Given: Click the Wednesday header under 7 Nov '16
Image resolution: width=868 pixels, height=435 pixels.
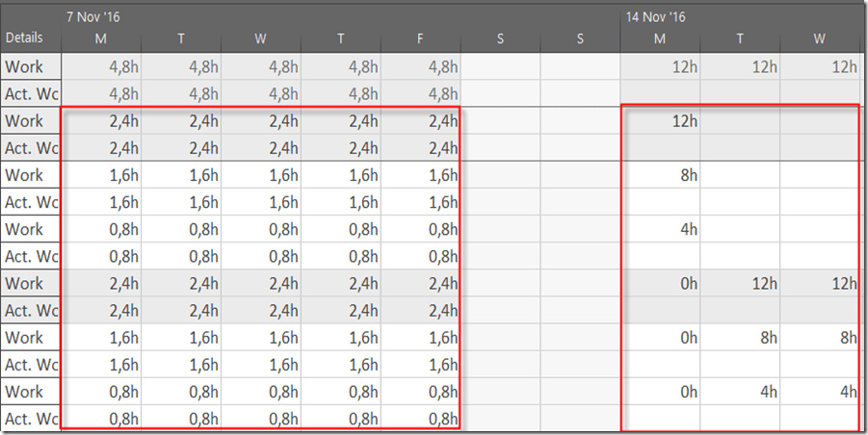Looking at the screenshot, I should click(x=261, y=38).
